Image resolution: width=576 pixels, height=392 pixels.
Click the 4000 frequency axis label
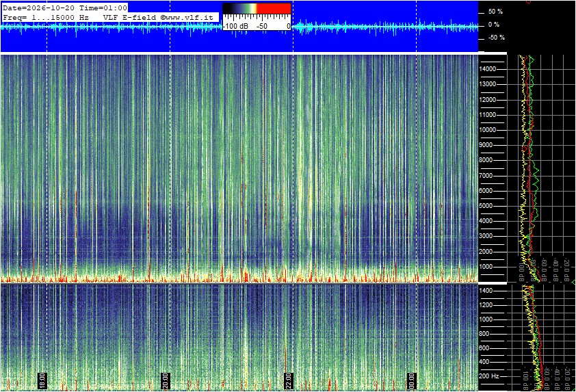(486, 221)
